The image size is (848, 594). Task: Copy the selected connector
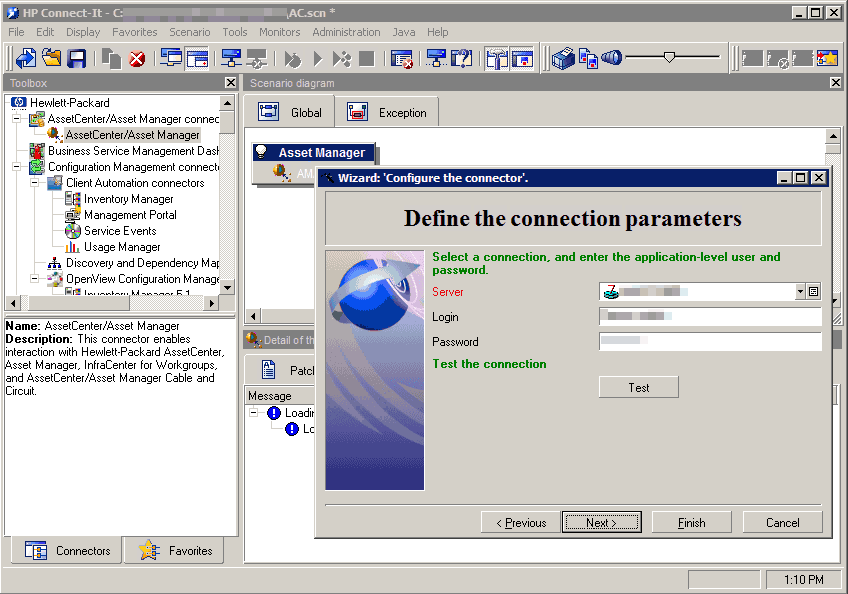click(113, 58)
